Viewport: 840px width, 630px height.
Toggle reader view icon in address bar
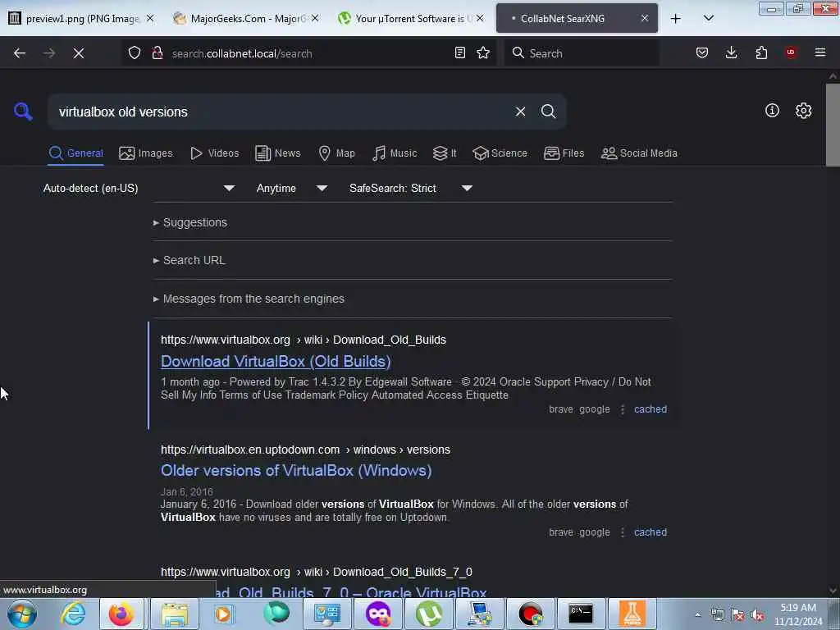coord(459,52)
